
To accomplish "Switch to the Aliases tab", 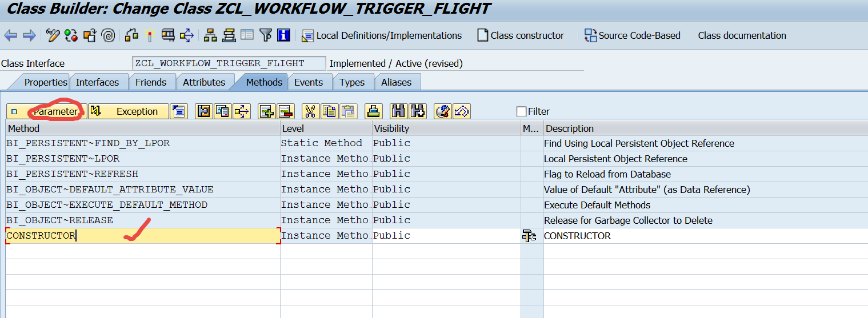I will click(397, 82).
